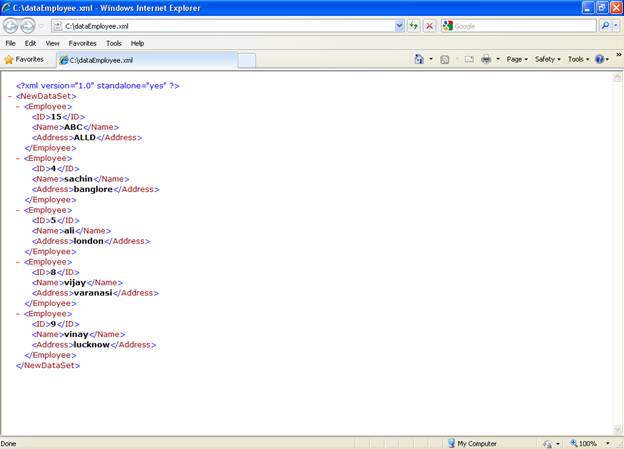Click the Print icon in the command bar
The image size is (624, 449).
(x=485, y=60)
